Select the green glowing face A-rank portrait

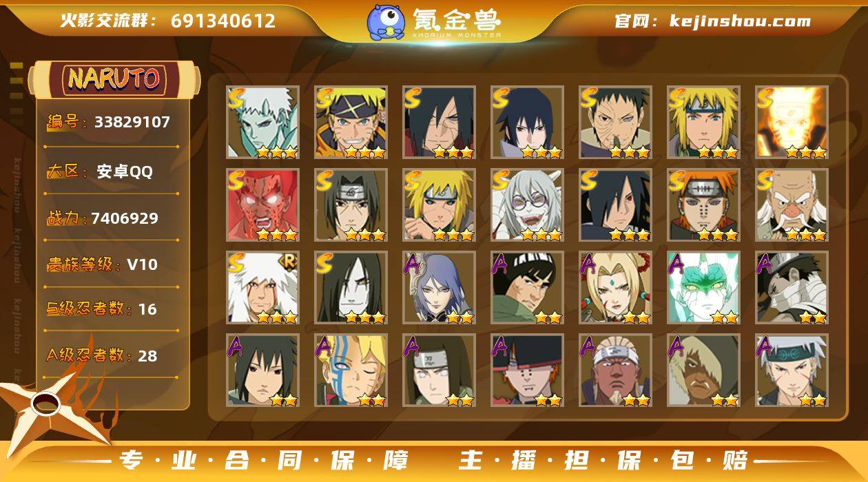(x=703, y=287)
